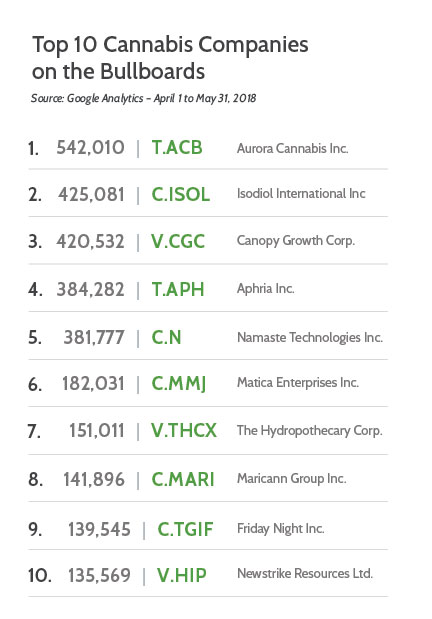This screenshot has height=619, width=432.
Task: Click Aurora Cannabis Inc. company name
Action: pyautogui.click(x=293, y=148)
